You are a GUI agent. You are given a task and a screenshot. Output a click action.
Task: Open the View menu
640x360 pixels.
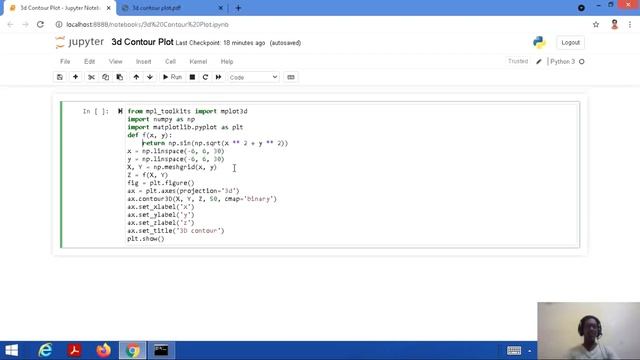[x=116, y=62]
